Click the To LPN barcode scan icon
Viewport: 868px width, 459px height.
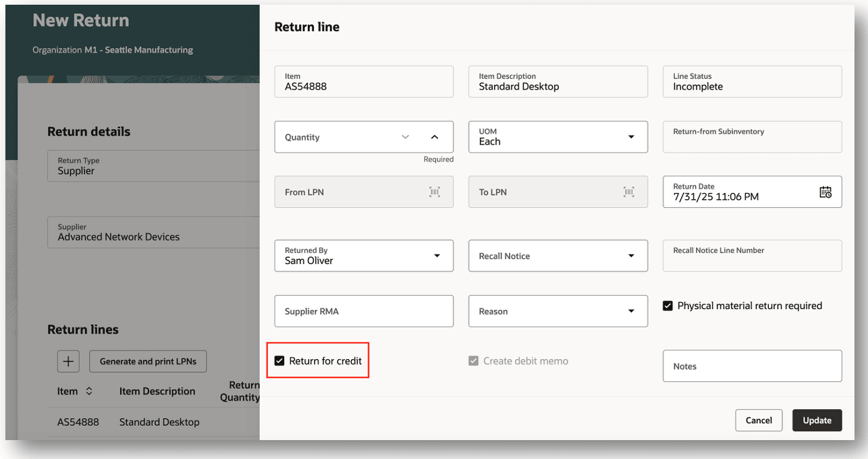[629, 192]
